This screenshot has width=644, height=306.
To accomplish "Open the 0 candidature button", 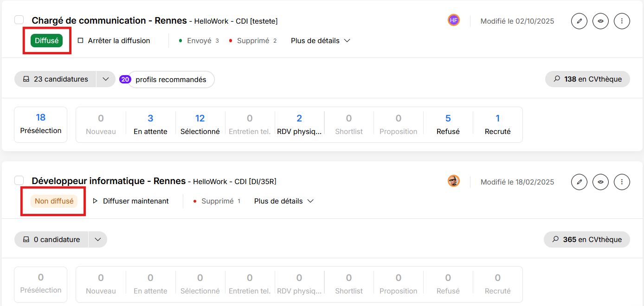I will [x=51, y=240].
